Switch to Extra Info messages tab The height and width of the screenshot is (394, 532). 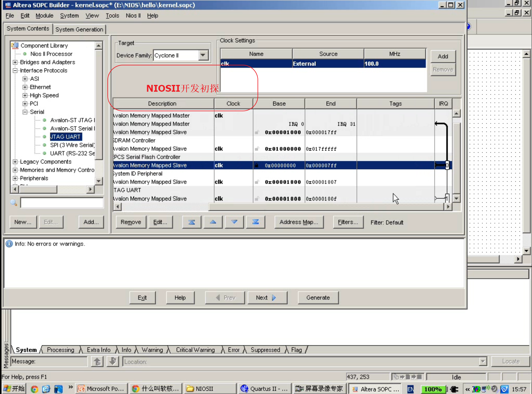point(99,350)
